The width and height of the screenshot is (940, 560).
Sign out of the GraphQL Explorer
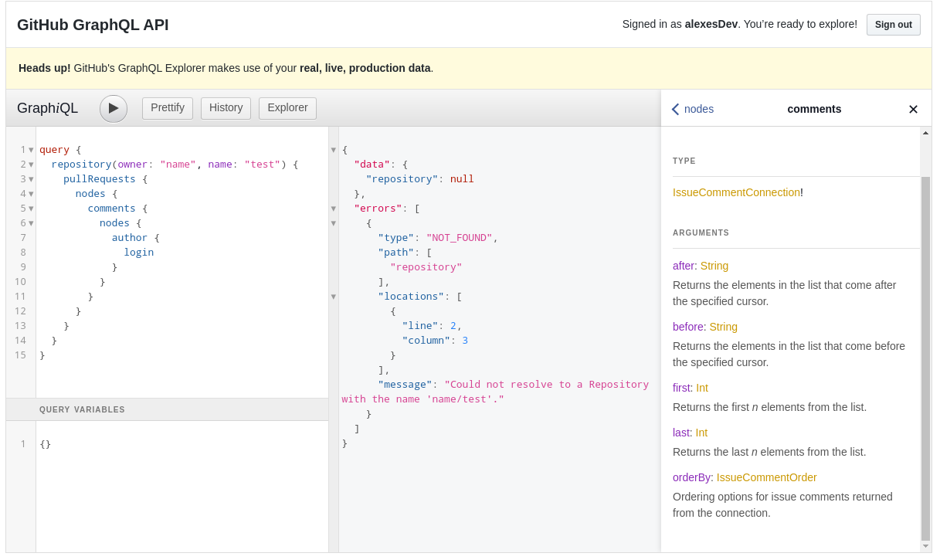pyautogui.click(x=894, y=25)
